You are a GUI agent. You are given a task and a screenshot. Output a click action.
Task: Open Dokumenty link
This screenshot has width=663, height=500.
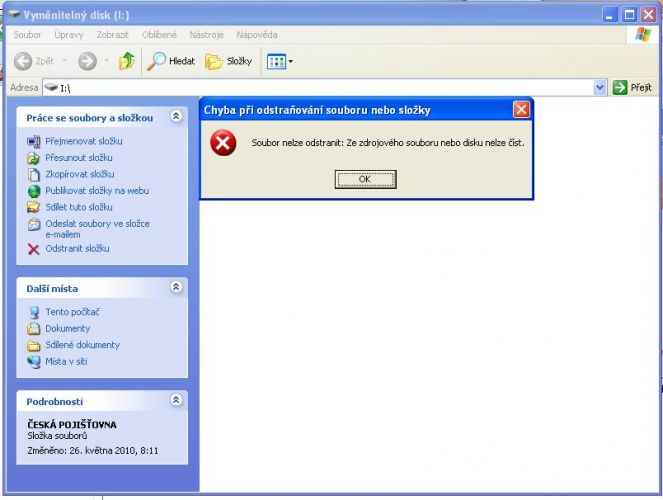pos(68,328)
